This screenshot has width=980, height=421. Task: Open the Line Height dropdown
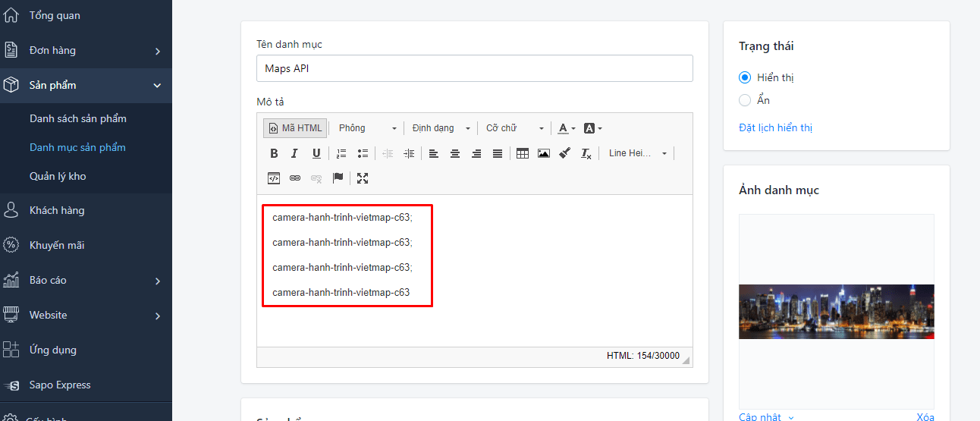[637, 153]
